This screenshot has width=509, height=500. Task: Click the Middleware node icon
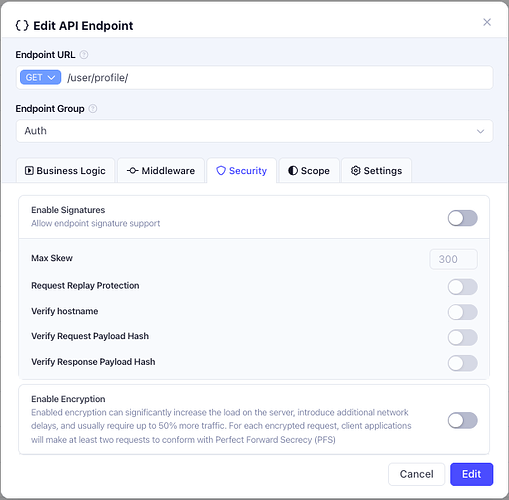coord(133,171)
